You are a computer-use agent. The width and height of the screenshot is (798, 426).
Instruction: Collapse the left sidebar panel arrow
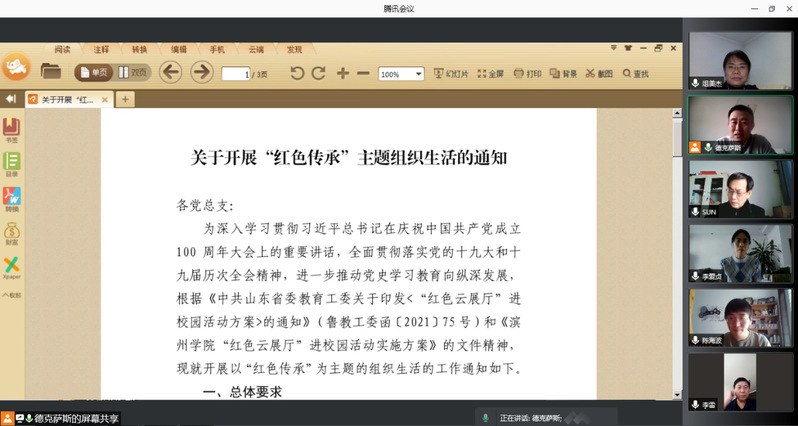pos(11,99)
